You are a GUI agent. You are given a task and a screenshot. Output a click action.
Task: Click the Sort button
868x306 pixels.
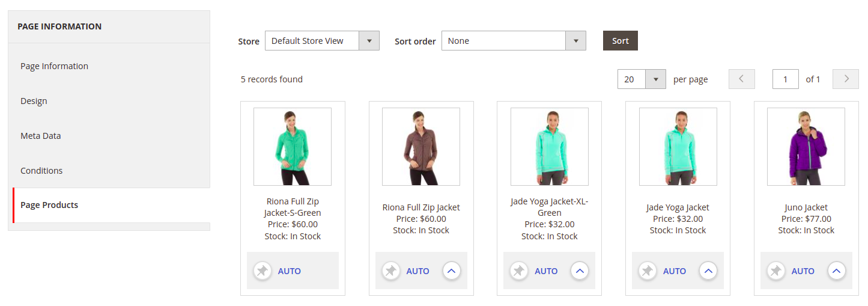621,41
